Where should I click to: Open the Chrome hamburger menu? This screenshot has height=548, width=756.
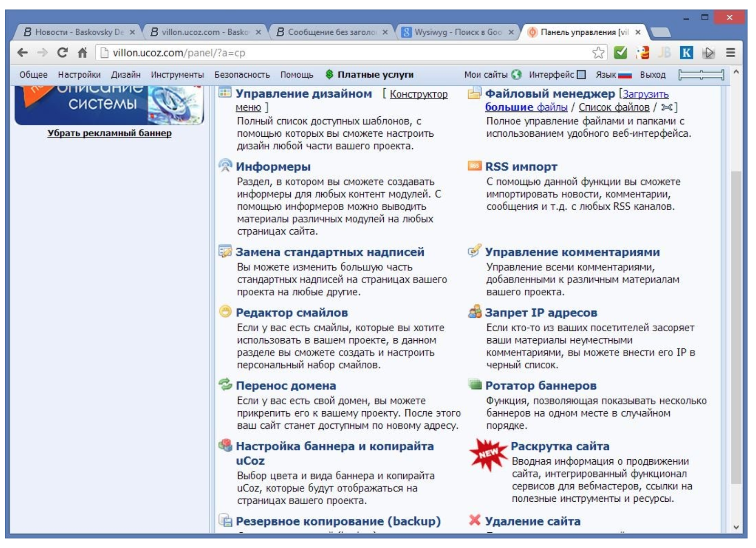tap(730, 52)
